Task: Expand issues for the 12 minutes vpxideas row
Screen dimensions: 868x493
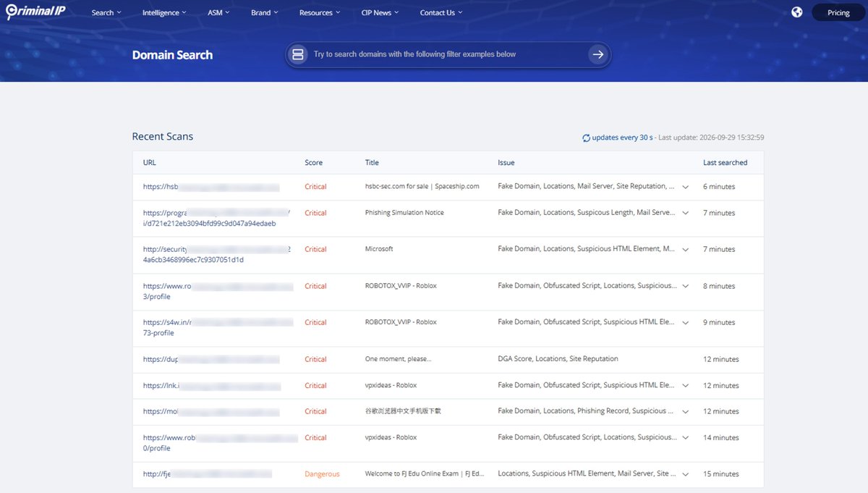Action: point(686,385)
